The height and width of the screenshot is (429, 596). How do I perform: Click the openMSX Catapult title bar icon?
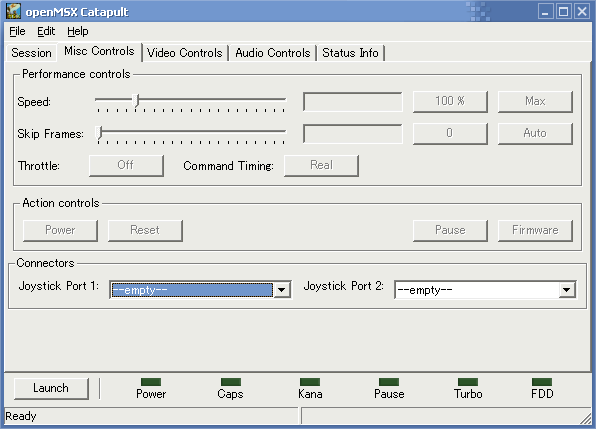pyautogui.click(x=13, y=11)
